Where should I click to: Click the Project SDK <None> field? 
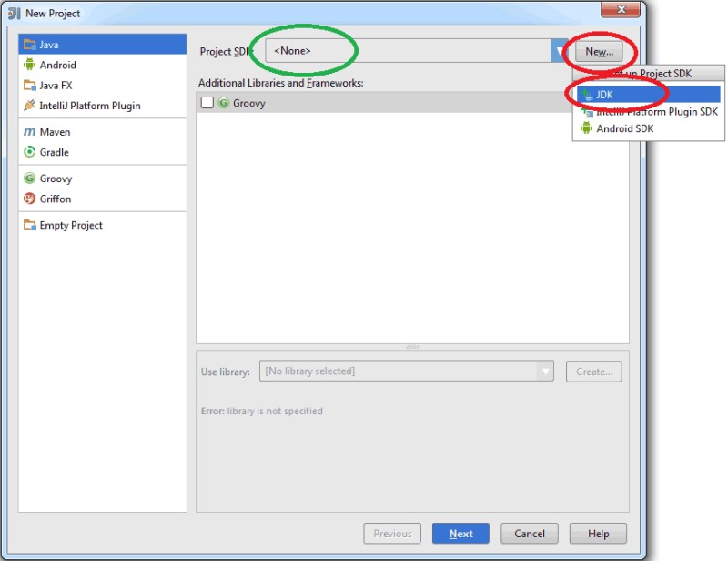(x=409, y=51)
